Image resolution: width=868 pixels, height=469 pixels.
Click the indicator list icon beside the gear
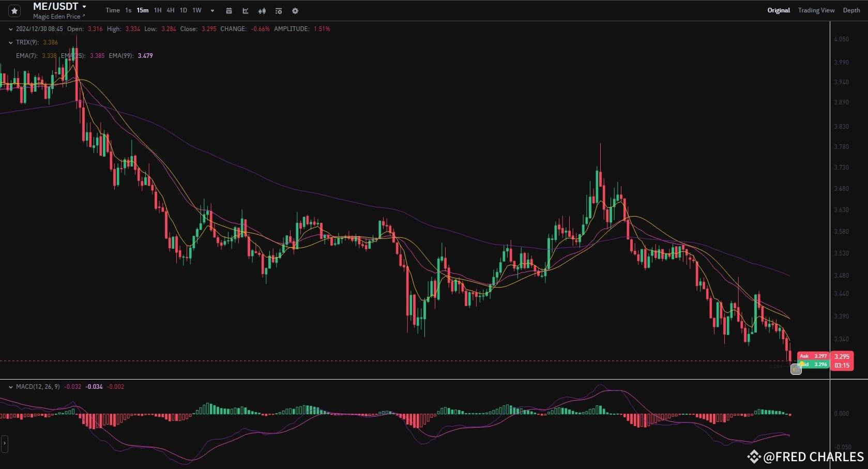coord(278,10)
